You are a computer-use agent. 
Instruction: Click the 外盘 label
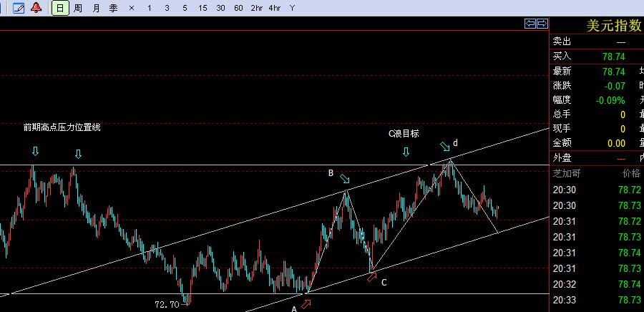click(562, 157)
